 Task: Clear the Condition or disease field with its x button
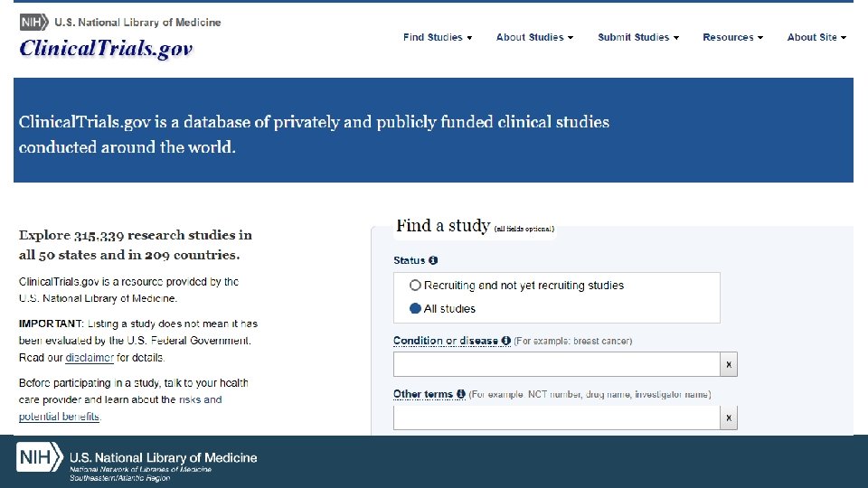pyautogui.click(x=729, y=364)
